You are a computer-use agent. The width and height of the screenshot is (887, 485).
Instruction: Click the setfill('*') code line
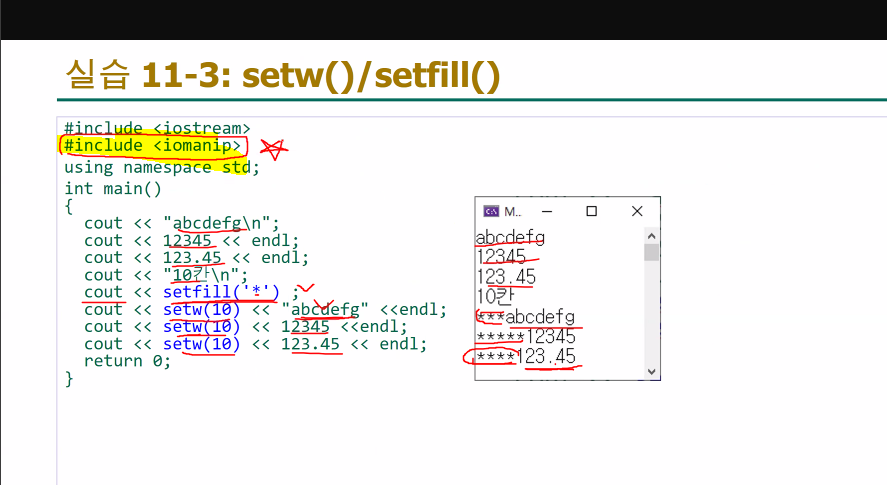(x=191, y=292)
